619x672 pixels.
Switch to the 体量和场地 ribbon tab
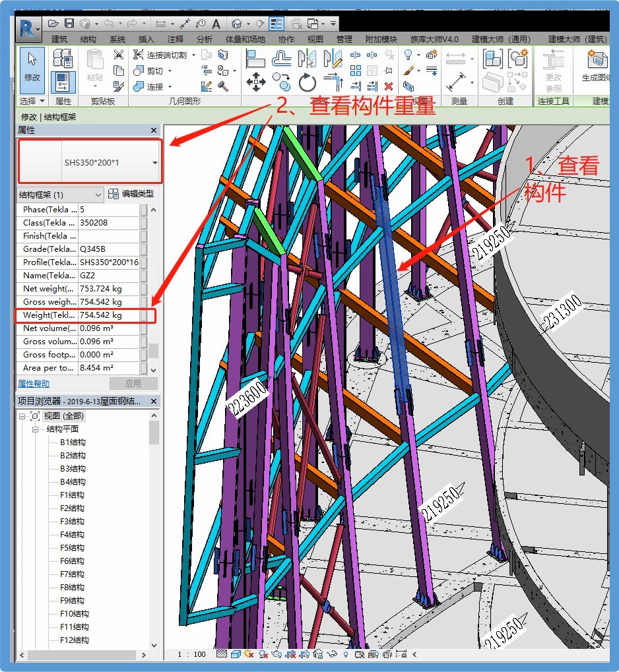tap(245, 40)
